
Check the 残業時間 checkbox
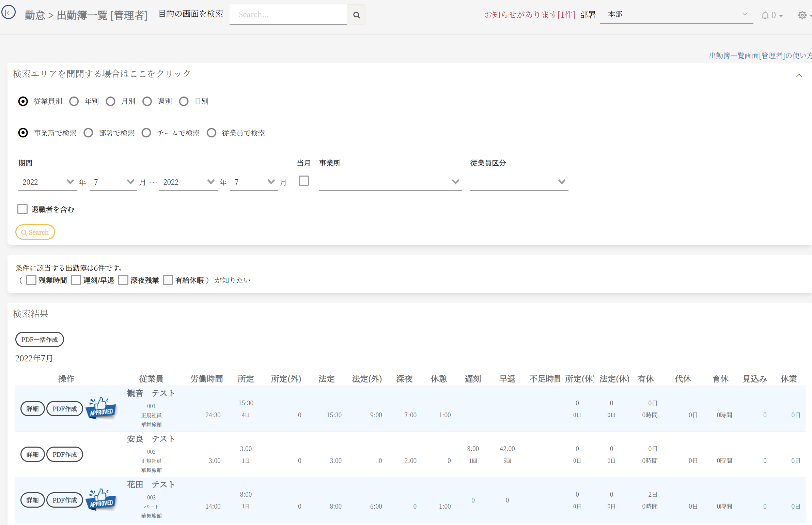(x=31, y=280)
